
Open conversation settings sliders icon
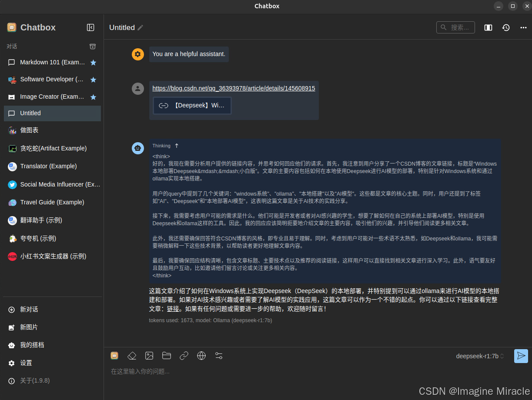tap(219, 356)
